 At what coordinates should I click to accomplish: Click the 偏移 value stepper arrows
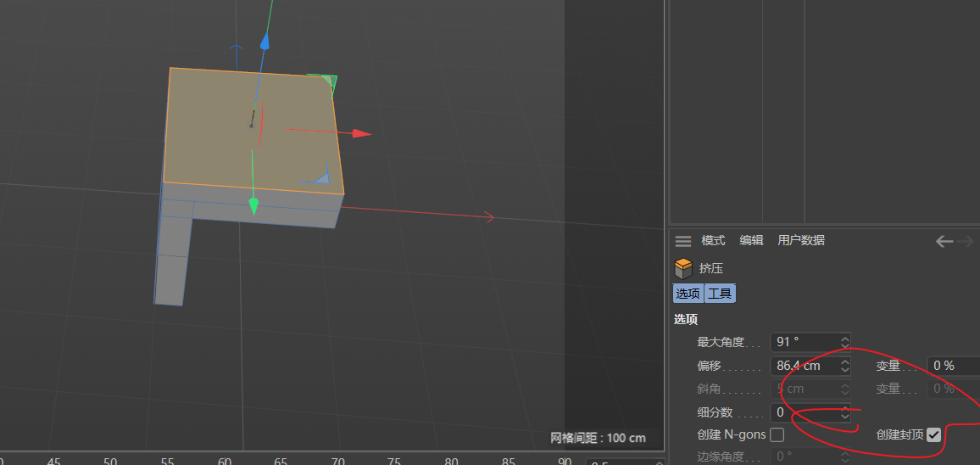(x=844, y=366)
